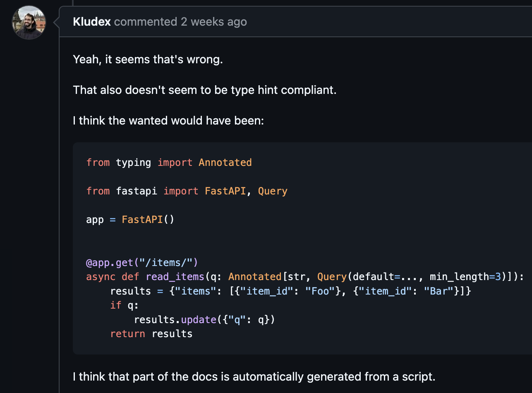Click the "type hint compliant" sentence

(x=204, y=90)
